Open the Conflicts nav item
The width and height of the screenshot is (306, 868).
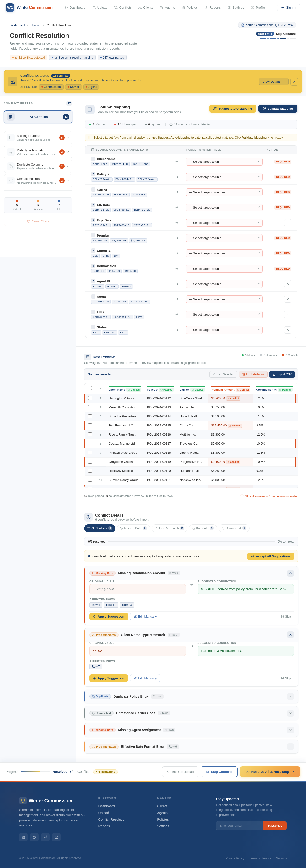point(123,7)
